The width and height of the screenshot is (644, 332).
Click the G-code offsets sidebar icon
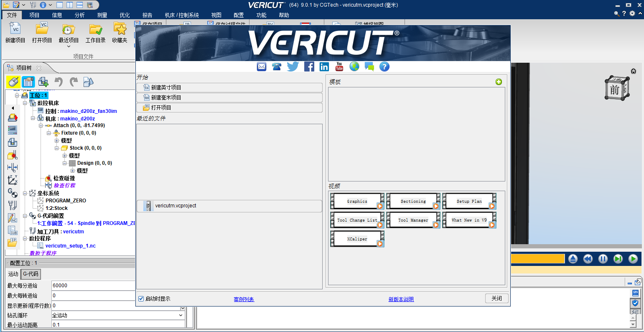point(13,193)
